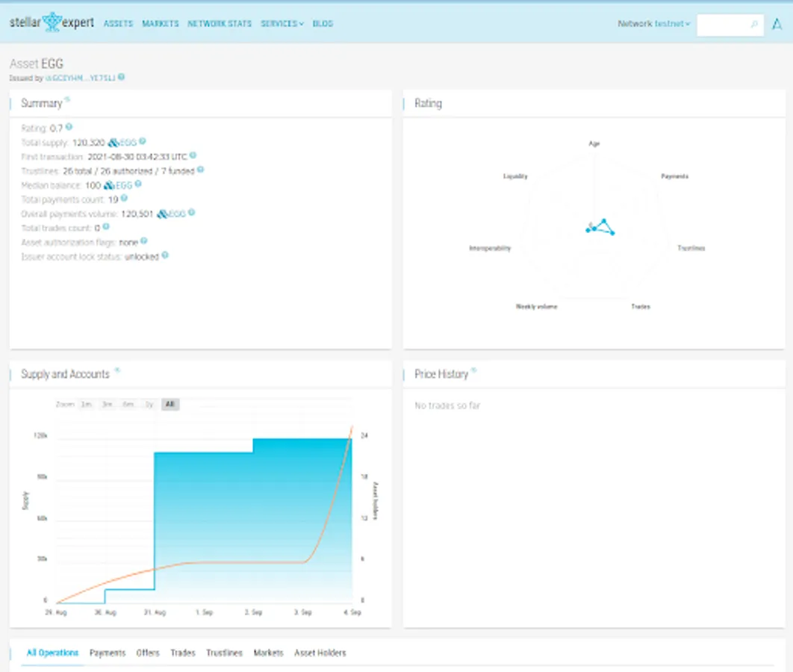
Task: Go to Assets in the top navigation
Action: click(118, 24)
